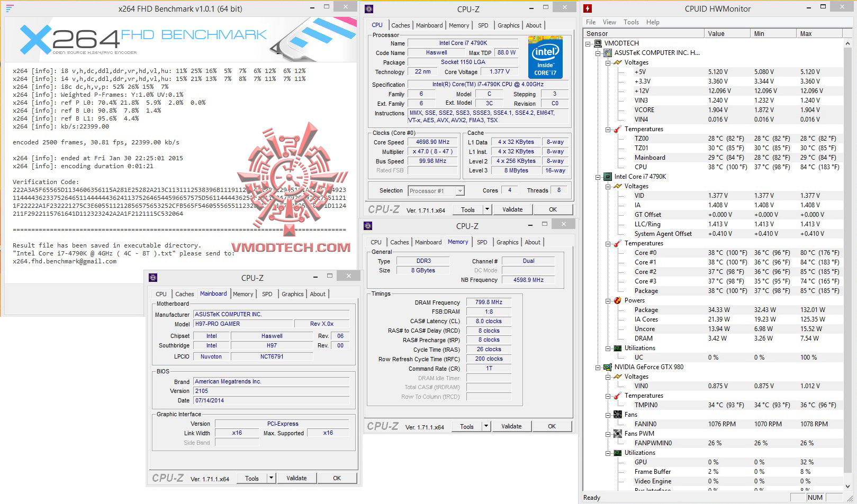Image resolution: width=857 pixels, height=504 pixels.
Task: Click the title bar icon of CPU-Z Memory window
Action: [x=368, y=226]
